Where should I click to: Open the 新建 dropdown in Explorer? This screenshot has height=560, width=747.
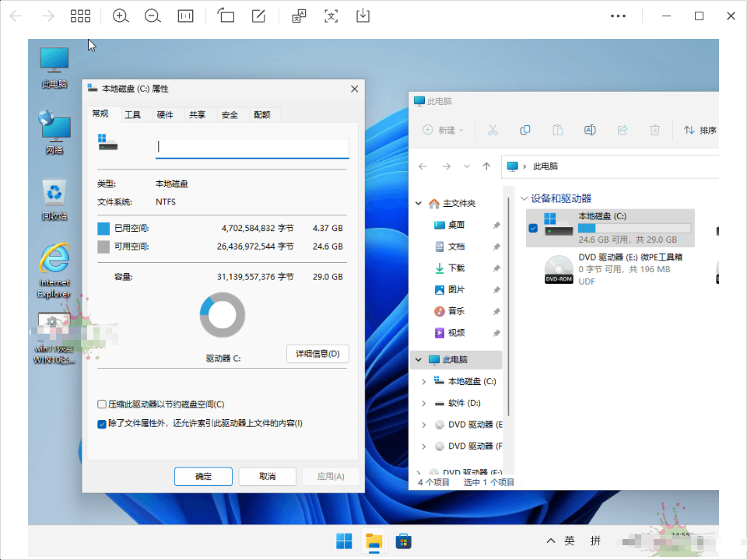click(443, 130)
